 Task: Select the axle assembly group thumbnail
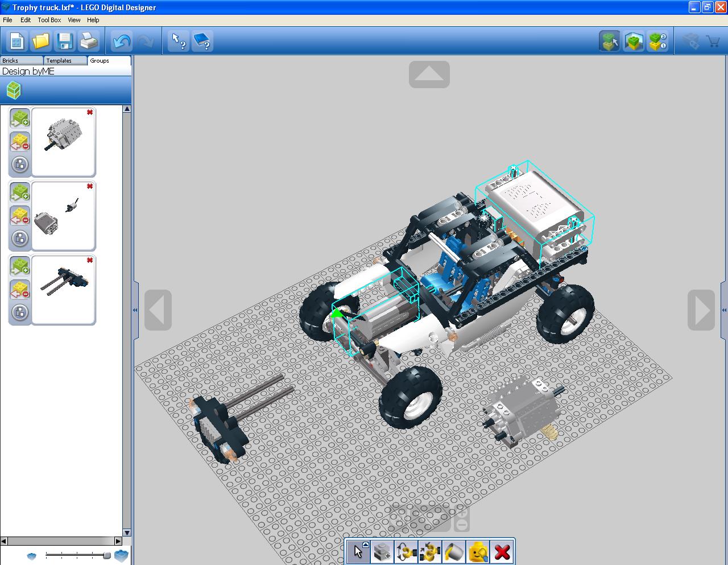(x=63, y=290)
